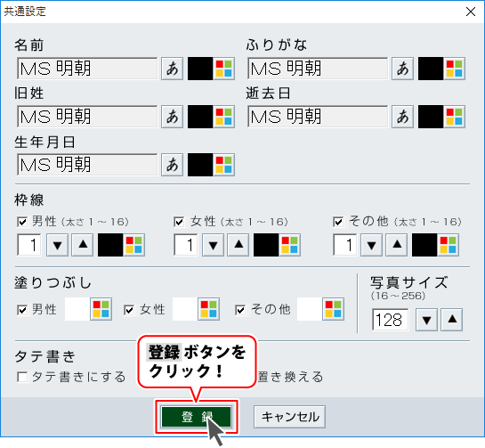Open color palette icon for 名前 text
Viewport: 485px width, 448px height.
coord(223,69)
